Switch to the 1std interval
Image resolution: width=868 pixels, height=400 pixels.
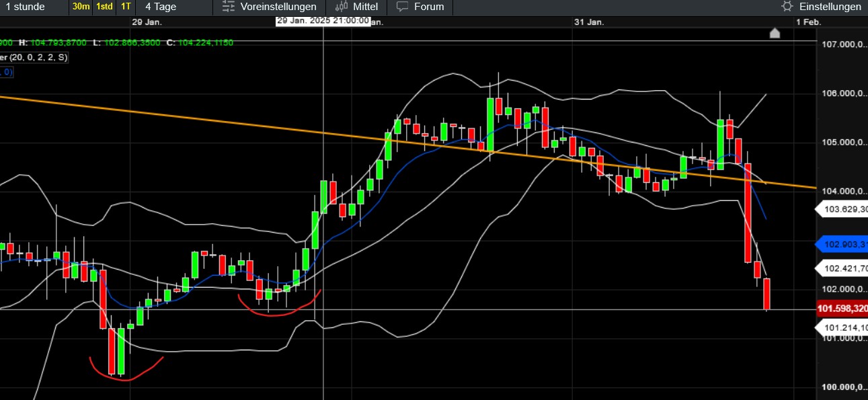[x=104, y=7]
